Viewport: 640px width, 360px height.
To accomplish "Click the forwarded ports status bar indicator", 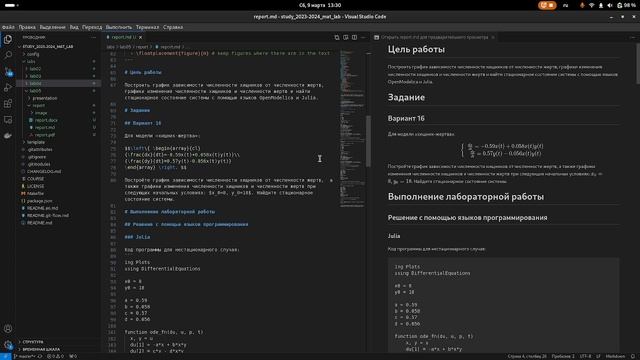I will [73, 356].
